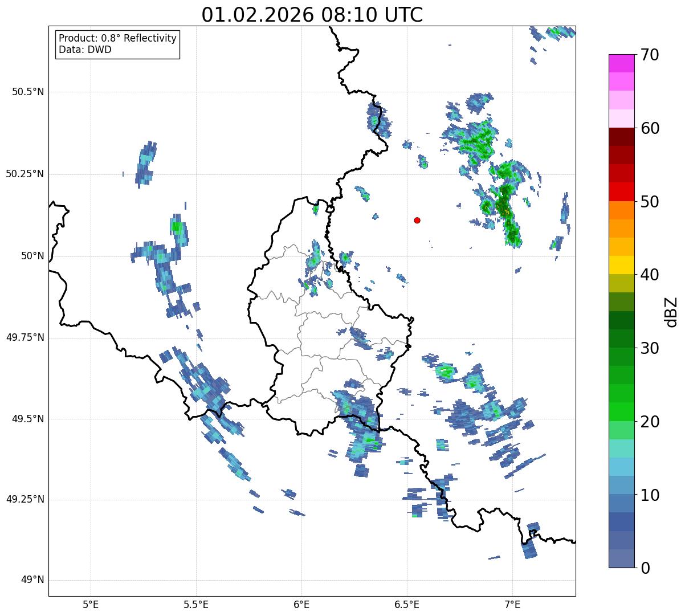Click the dBZ colorbar axis label
Screen dimensions: 685x616
tap(671, 312)
